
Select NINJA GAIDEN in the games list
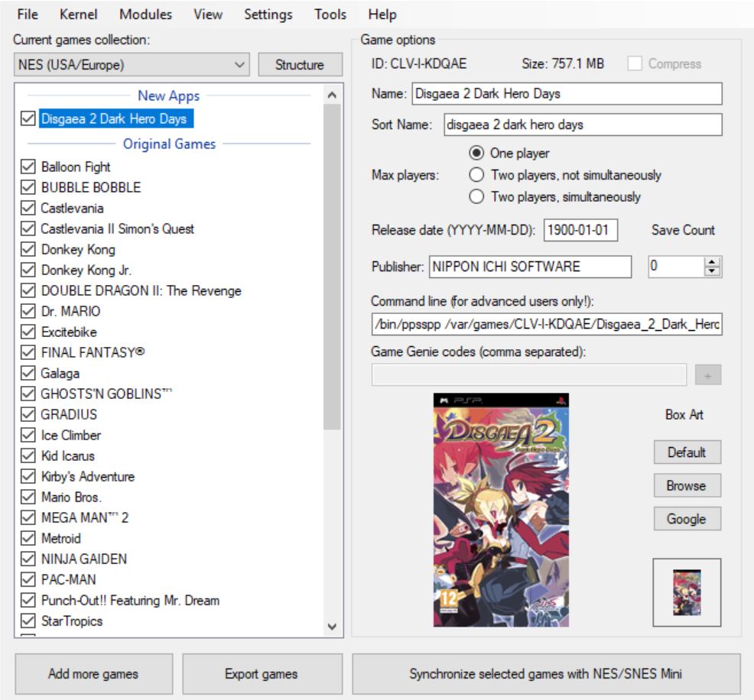coord(84,559)
